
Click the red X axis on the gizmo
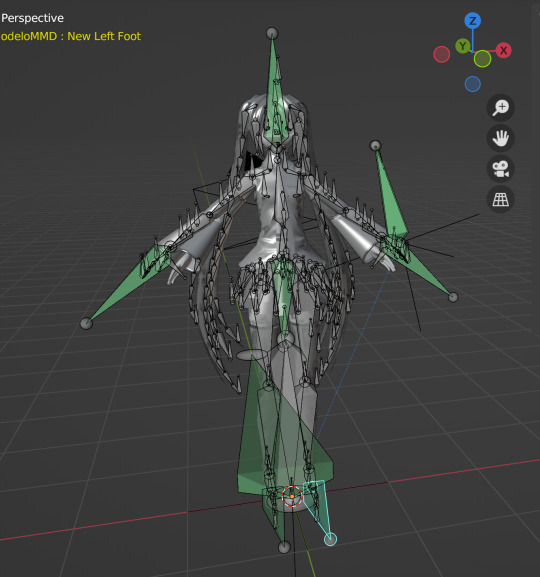click(504, 50)
